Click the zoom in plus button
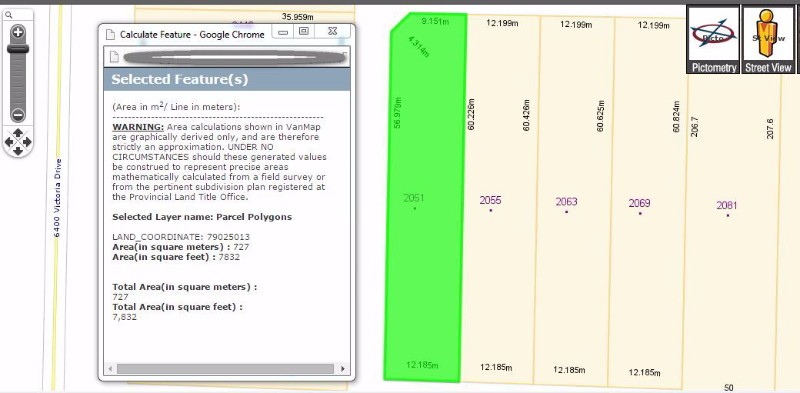Screen dimensions: 800x393 click(18, 33)
